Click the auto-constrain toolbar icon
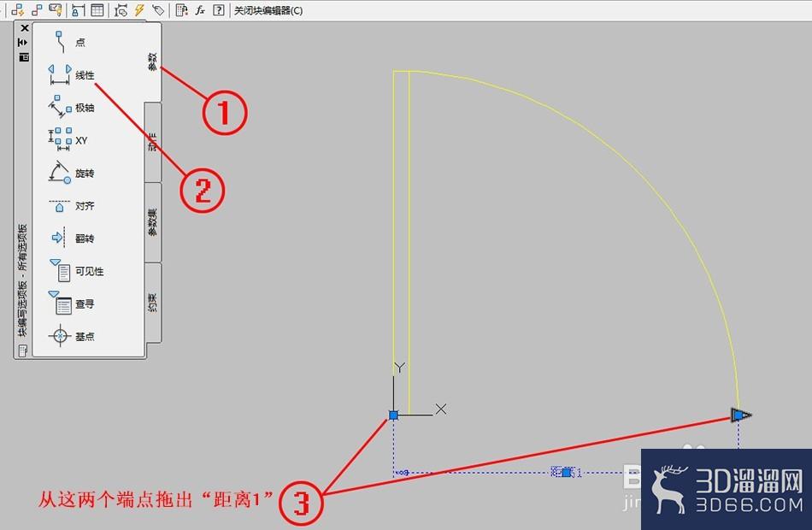 click(x=18, y=10)
